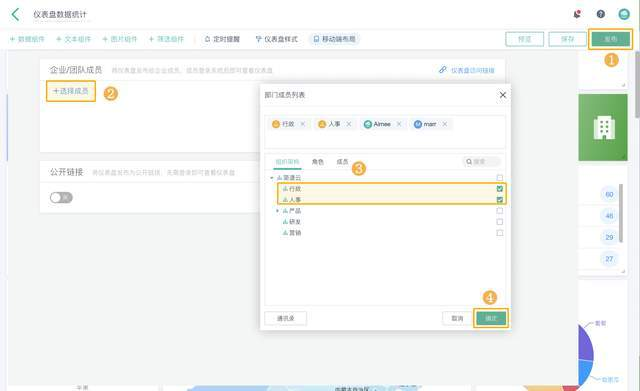
Task: Select the 营销 department row
Action: coord(386,233)
